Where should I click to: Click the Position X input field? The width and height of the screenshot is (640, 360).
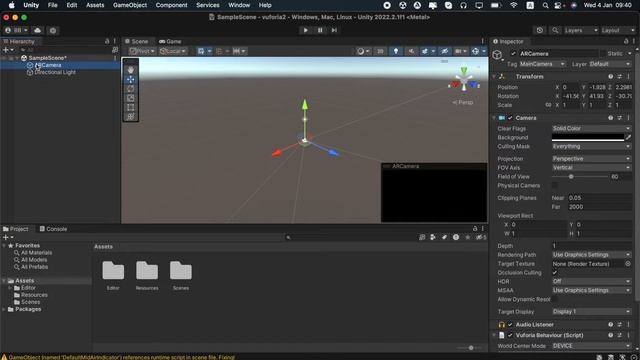tap(571, 87)
